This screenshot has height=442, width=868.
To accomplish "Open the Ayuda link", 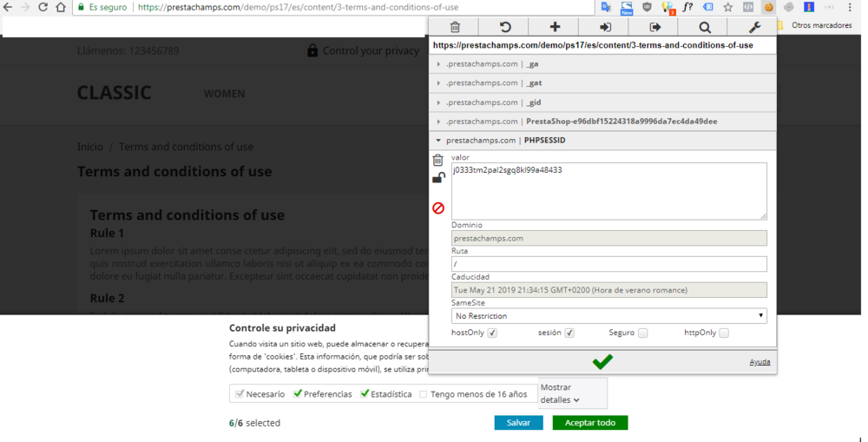I will pyautogui.click(x=759, y=362).
